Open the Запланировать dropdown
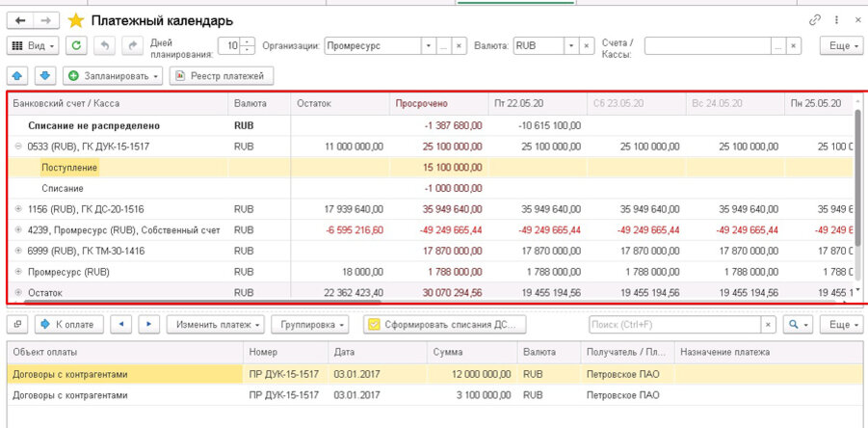 [113, 76]
